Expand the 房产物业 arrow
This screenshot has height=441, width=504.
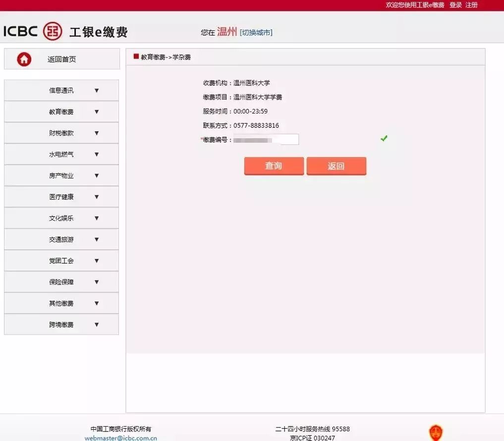[97, 175]
